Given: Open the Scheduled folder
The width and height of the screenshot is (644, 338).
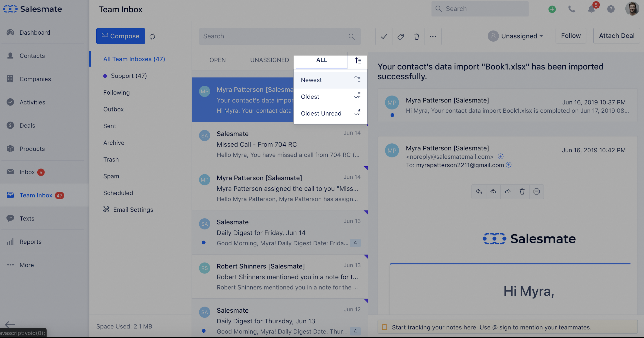Looking at the screenshot, I should pos(118,193).
